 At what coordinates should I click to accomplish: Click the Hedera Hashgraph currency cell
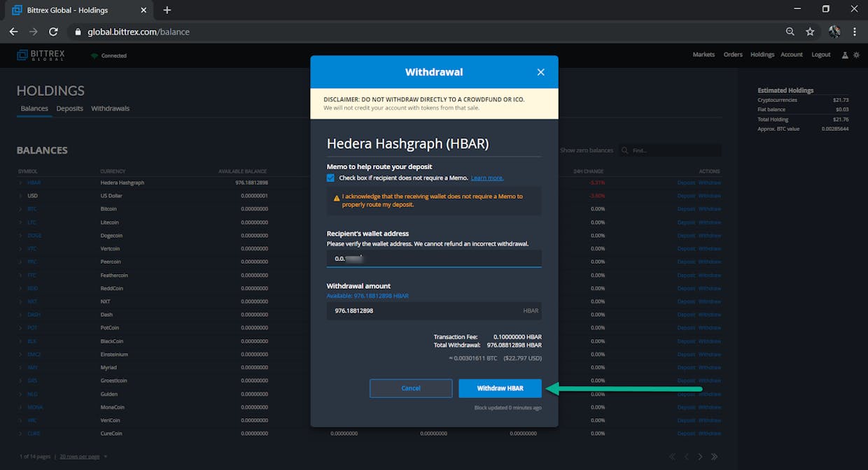pyautogui.click(x=122, y=183)
